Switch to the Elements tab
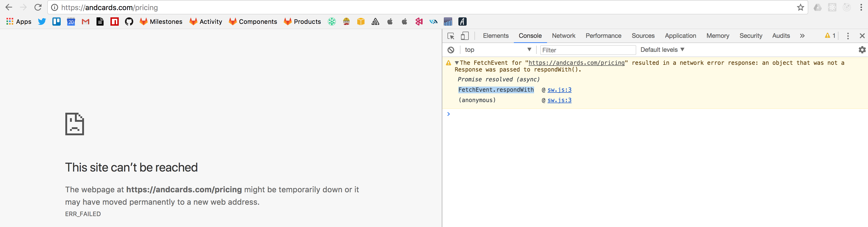The height and width of the screenshot is (227, 868). (x=496, y=36)
